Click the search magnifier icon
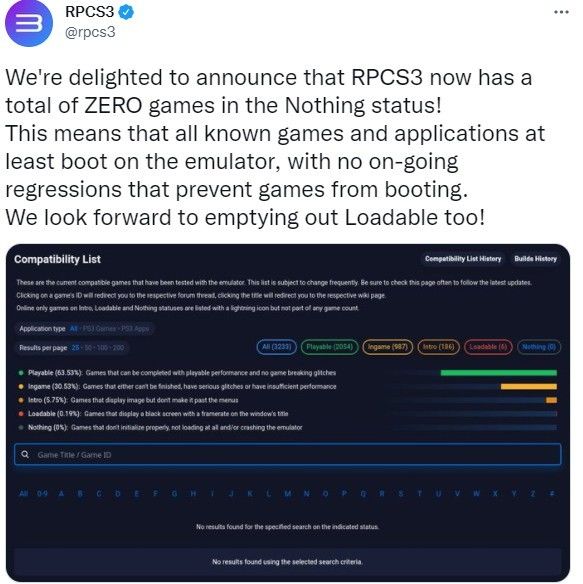The image size is (583, 584). pyautogui.click(x=25, y=454)
